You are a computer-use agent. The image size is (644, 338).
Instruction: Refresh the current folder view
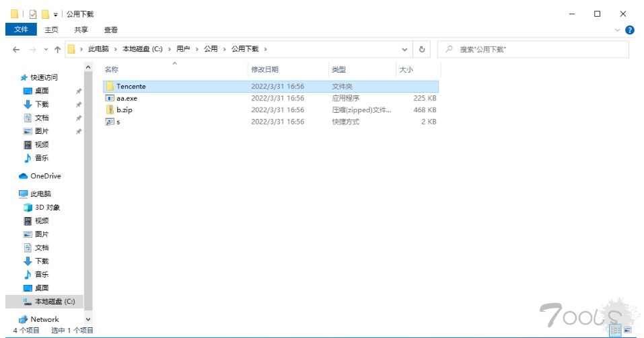tap(422, 49)
